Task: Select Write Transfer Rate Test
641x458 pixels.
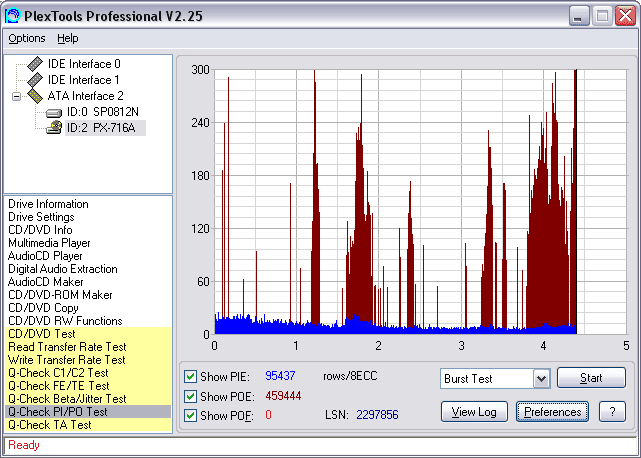Action: tap(67, 360)
